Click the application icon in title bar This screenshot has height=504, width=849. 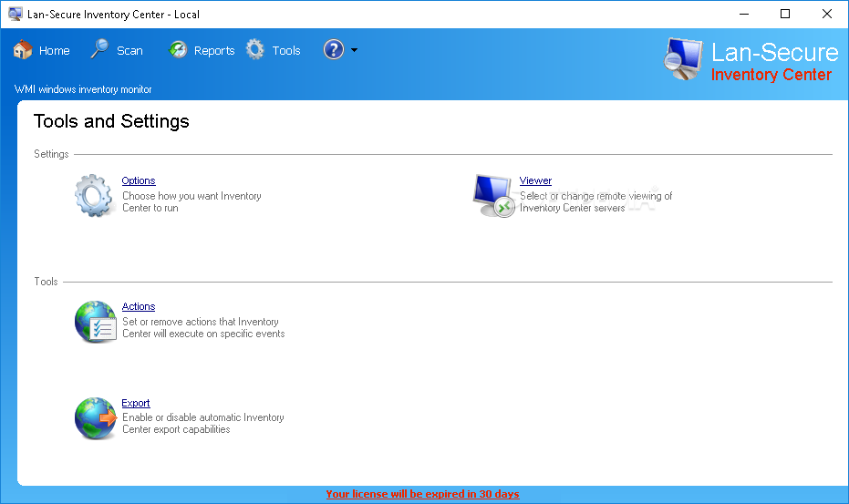tap(16, 14)
